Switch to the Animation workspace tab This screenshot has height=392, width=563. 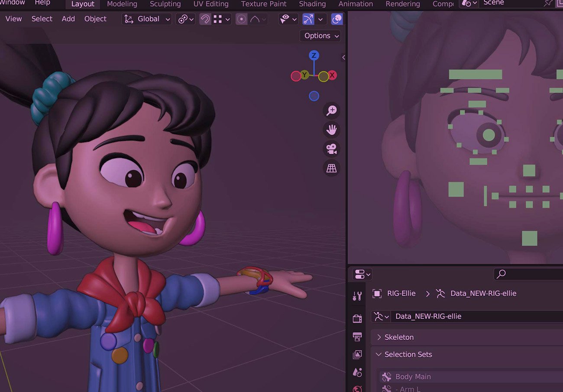(356, 4)
